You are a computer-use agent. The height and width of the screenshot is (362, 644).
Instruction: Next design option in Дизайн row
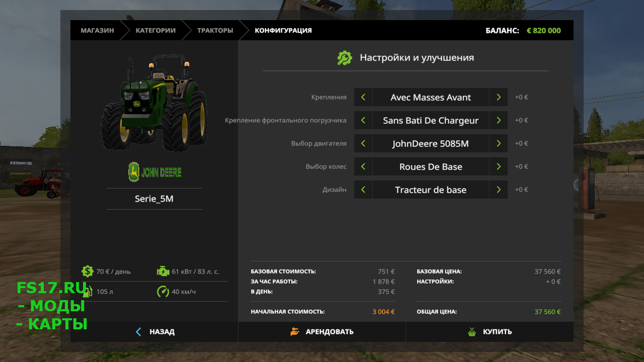498,190
